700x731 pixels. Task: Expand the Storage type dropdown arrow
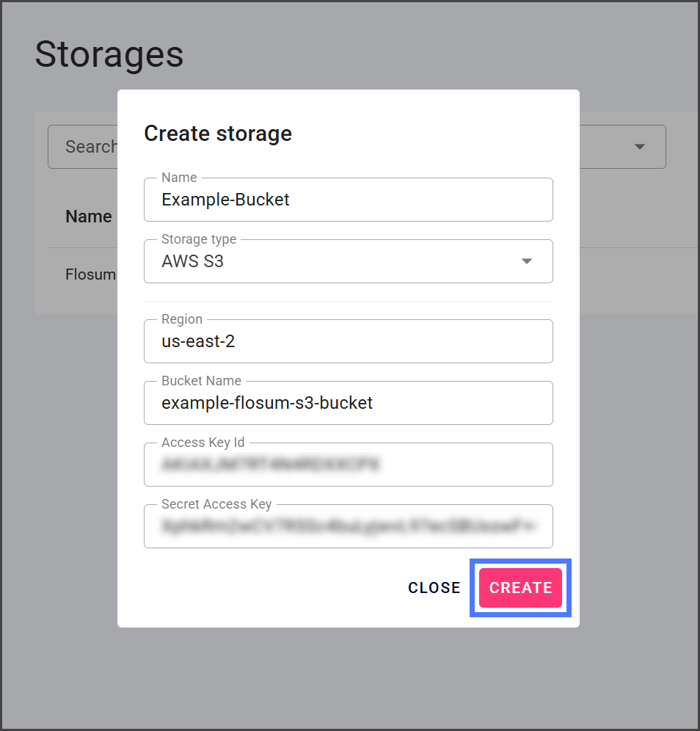coord(526,261)
